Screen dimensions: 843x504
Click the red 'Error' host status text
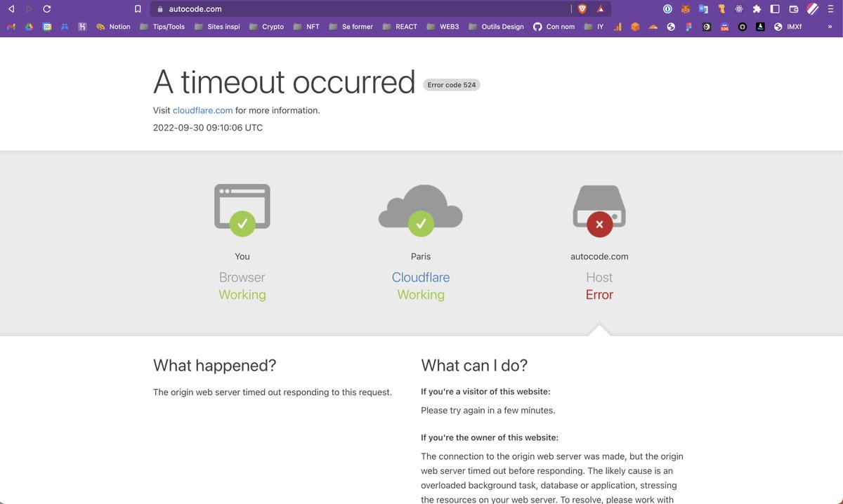coord(599,295)
